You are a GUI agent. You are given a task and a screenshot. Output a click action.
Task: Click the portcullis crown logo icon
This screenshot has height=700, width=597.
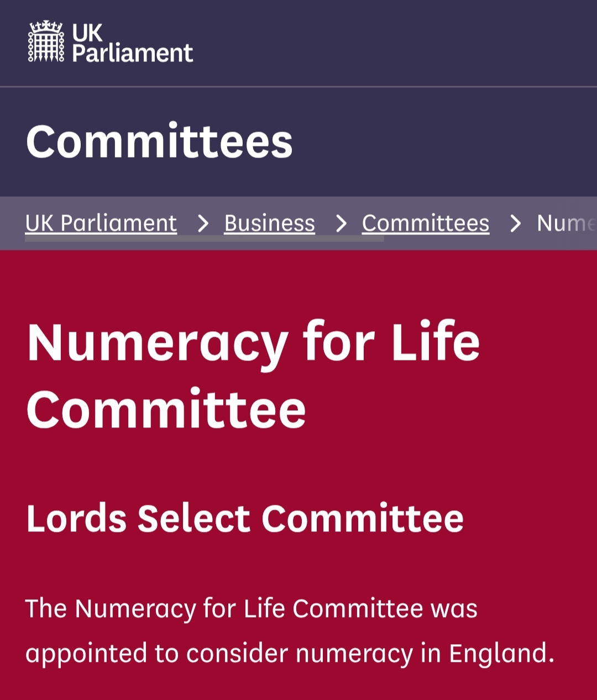[46, 41]
